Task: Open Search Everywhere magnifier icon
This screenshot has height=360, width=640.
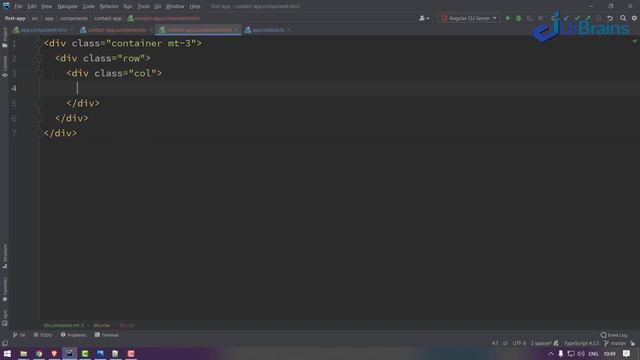Action: (623, 18)
